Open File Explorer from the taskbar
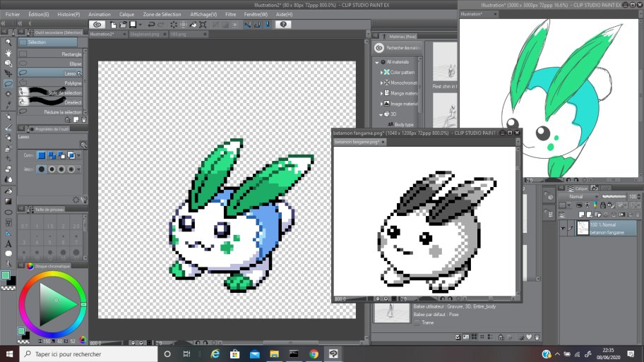Screen dimensions: 644x362 click(x=274, y=354)
